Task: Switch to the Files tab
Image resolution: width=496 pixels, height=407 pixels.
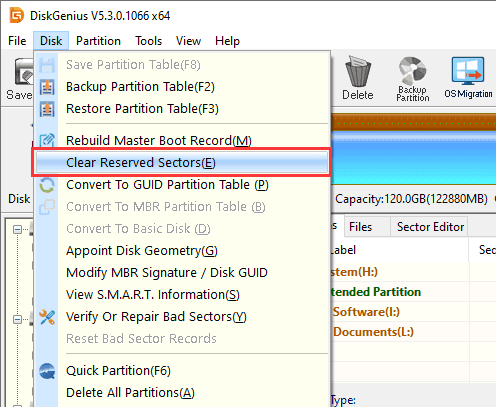Action: [360, 227]
